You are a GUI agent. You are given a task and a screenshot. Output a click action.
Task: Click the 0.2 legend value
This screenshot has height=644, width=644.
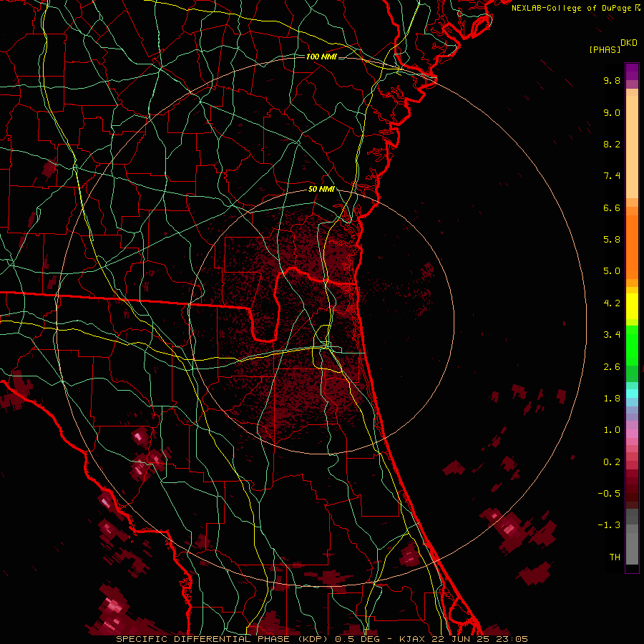(x=612, y=462)
